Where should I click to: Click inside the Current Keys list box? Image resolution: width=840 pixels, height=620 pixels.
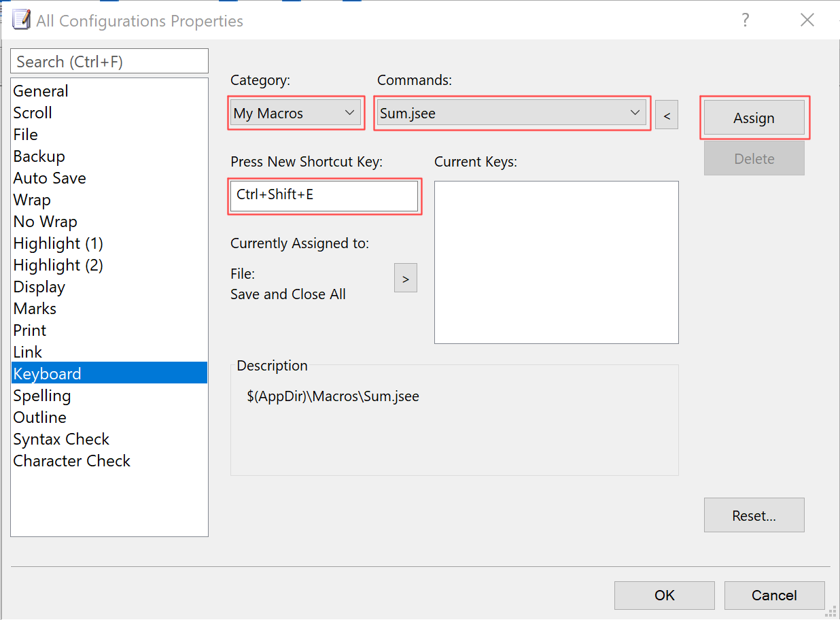557,262
